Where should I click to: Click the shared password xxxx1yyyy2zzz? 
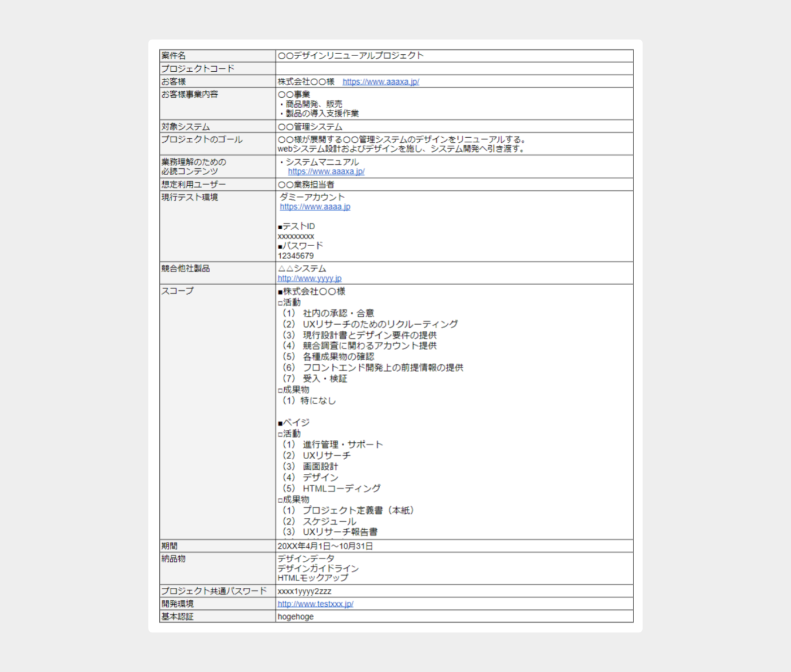(x=305, y=591)
